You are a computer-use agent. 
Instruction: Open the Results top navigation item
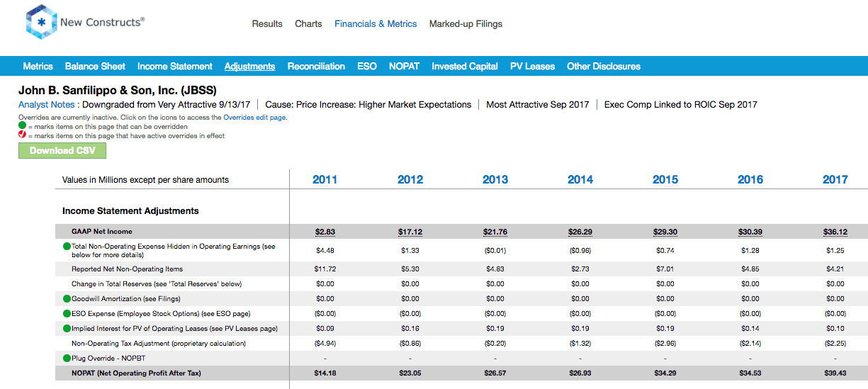click(x=267, y=23)
